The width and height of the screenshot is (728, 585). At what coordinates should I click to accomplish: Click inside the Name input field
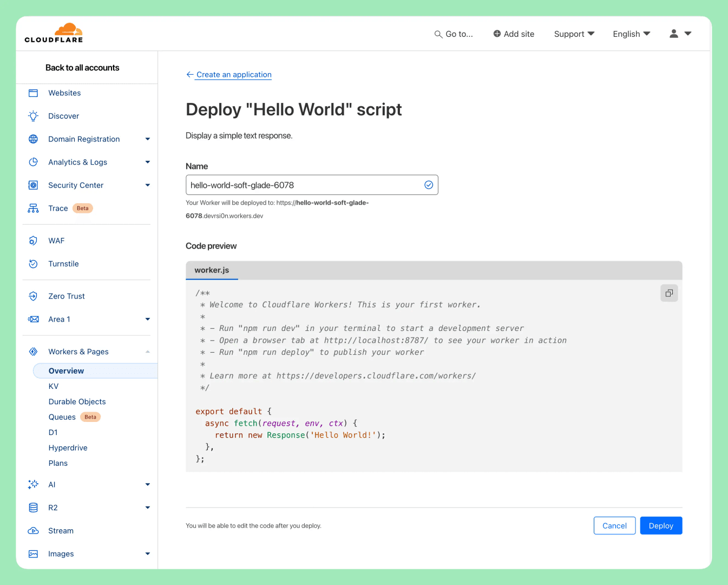tap(303, 185)
